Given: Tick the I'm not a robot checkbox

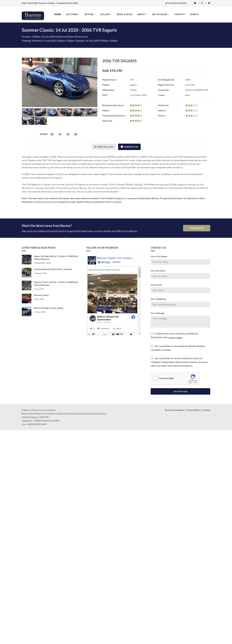Looking at the screenshot, I should coord(155,378).
